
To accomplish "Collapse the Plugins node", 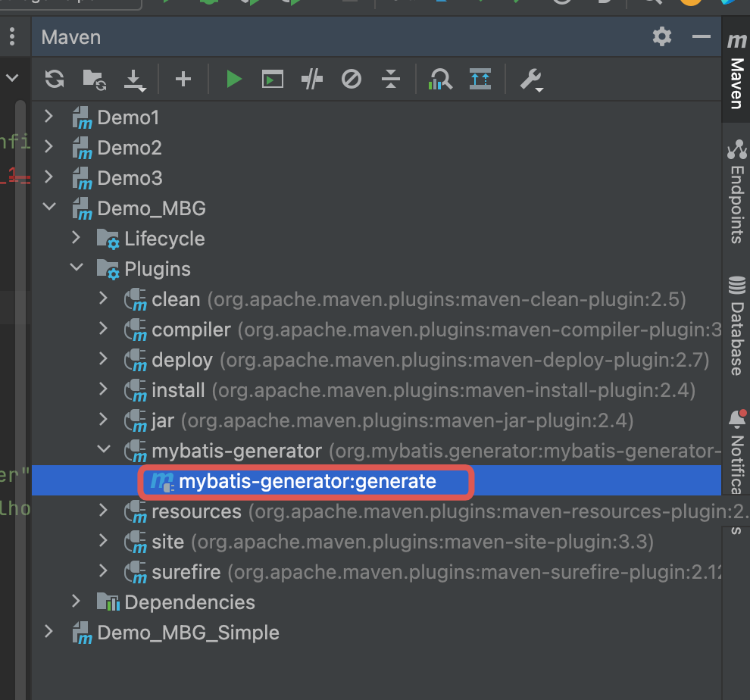I will [x=77, y=267].
